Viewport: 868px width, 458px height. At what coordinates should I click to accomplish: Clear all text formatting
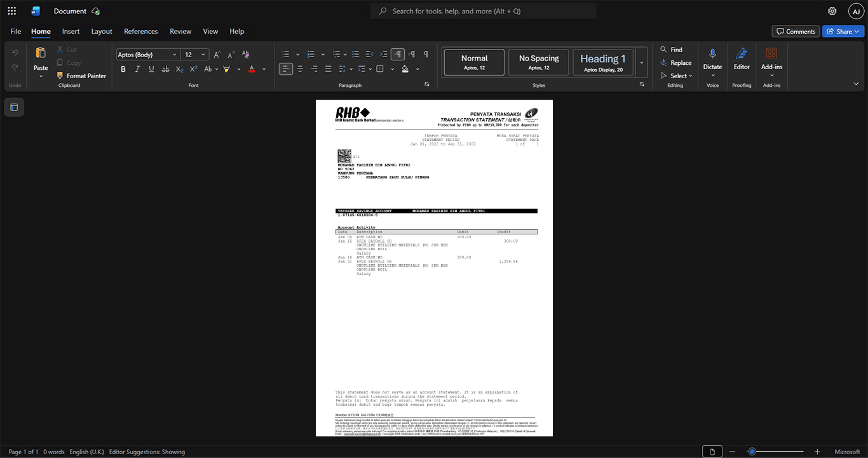click(245, 55)
